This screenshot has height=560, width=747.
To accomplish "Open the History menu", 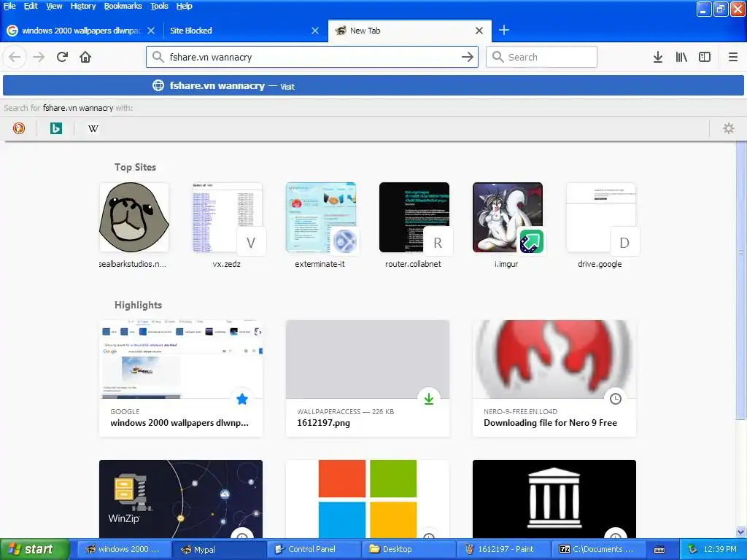I will click(x=83, y=6).
